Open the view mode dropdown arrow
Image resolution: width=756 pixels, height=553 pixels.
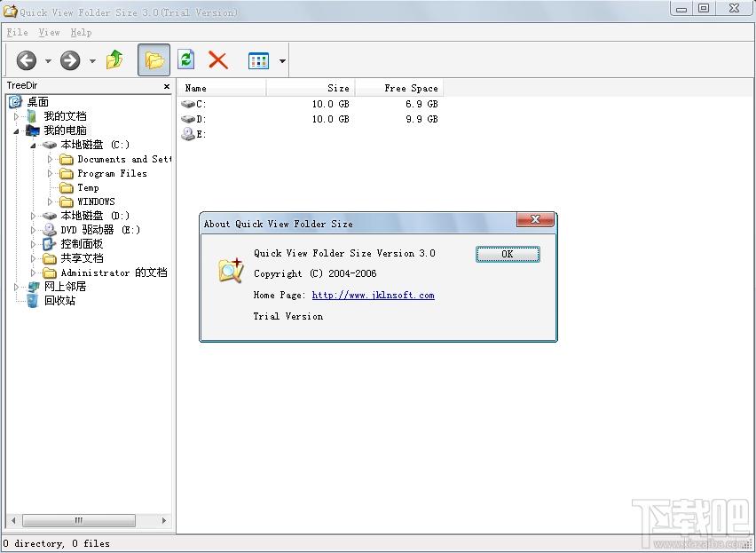(x=282, y=61)
